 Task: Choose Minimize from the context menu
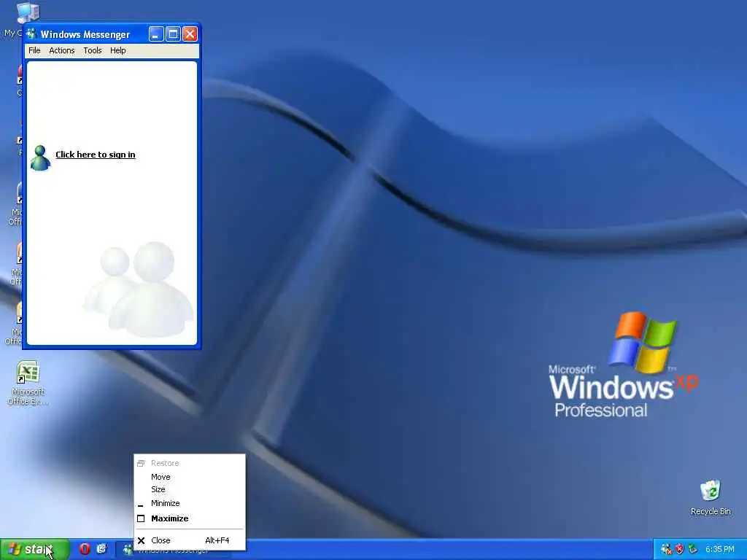(x=190, y=503)
